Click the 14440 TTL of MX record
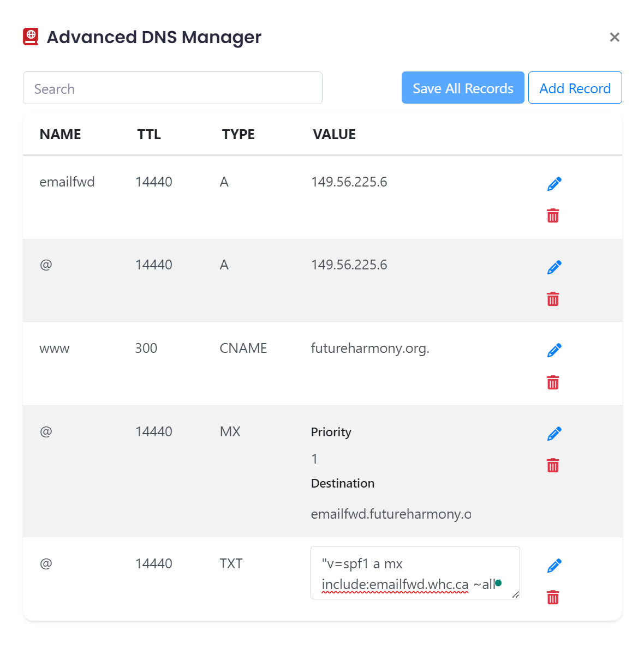 click(154, 432)
